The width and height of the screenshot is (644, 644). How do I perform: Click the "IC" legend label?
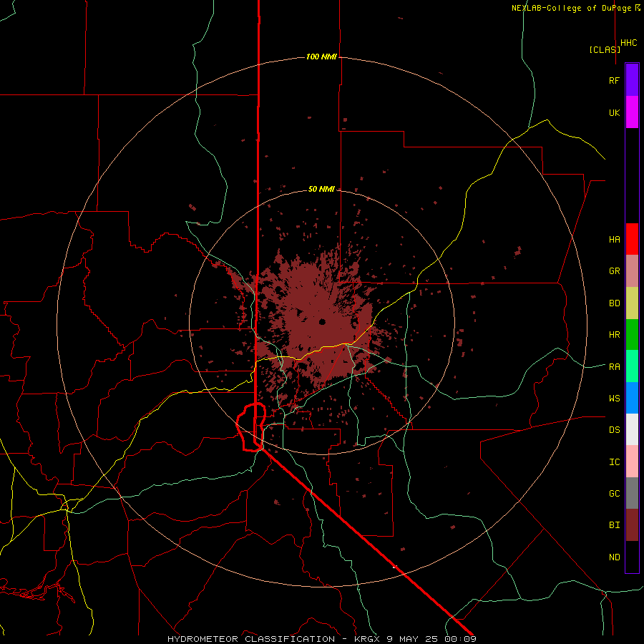pos(615,462)
